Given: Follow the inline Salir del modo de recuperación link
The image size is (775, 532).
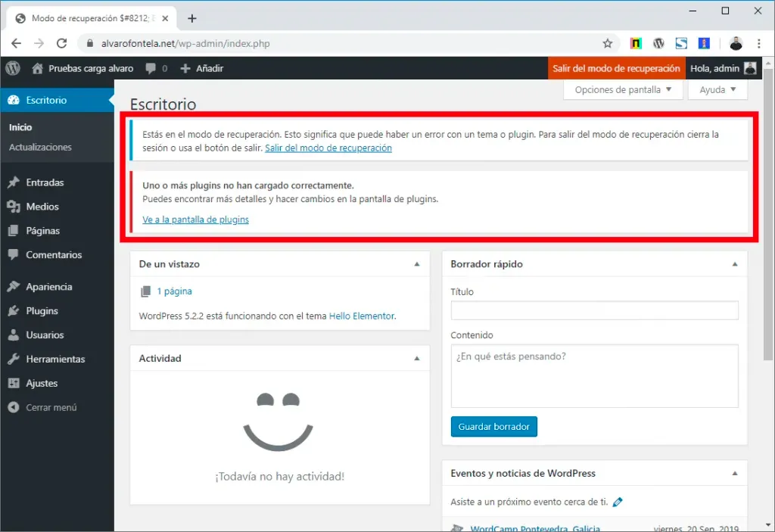Looking at the screenshot, I should pos(328,148).
